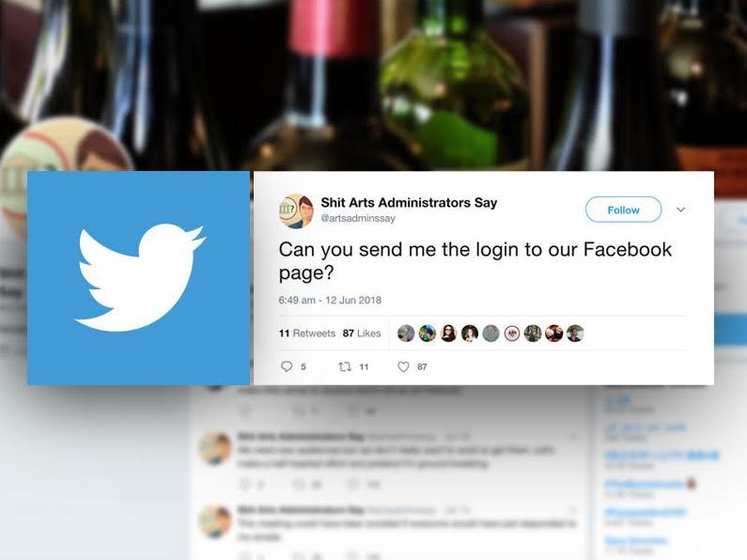The image size is (747, 560).
Task: Open the 6:49 am 12 Jun 2018 timestamp
Action: point(330,300)
